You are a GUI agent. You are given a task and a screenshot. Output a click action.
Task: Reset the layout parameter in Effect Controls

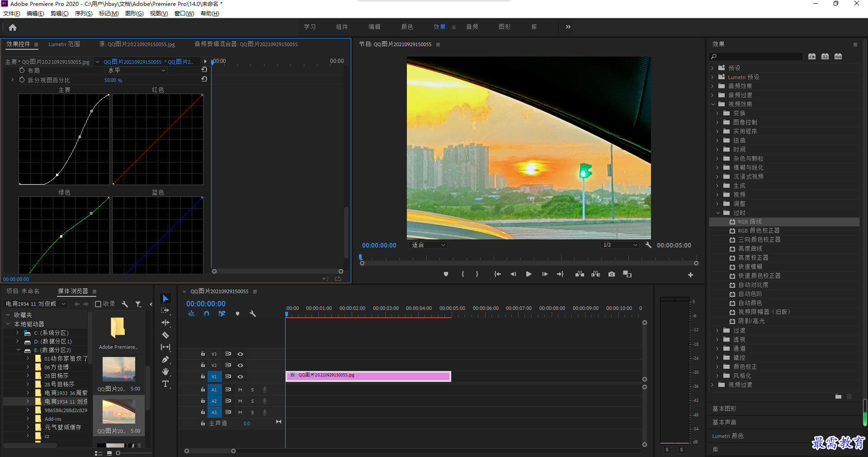coord(204,70)
